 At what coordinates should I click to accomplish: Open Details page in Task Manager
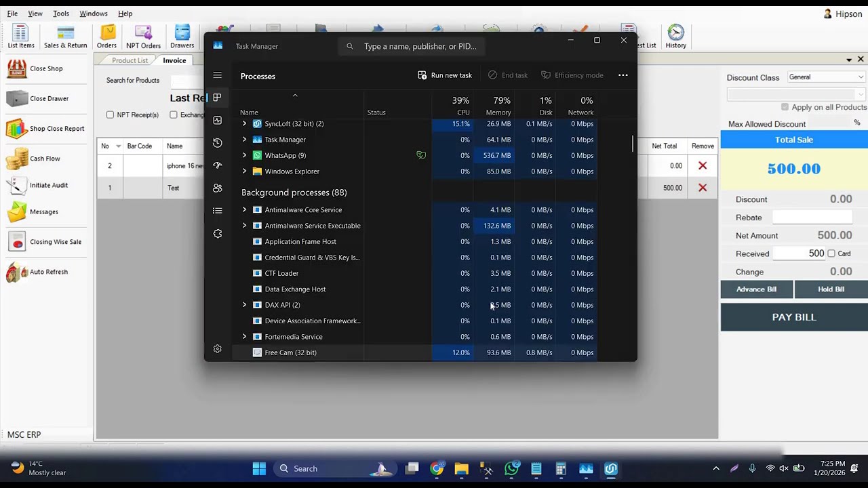217,211
